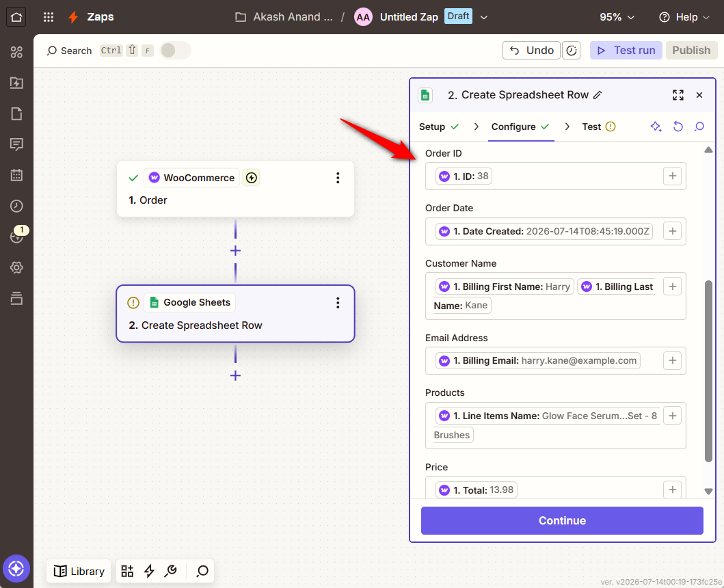The image size is (724, 588).
Task: Select the Total 13.98 pill
Action: click(476, 490)
